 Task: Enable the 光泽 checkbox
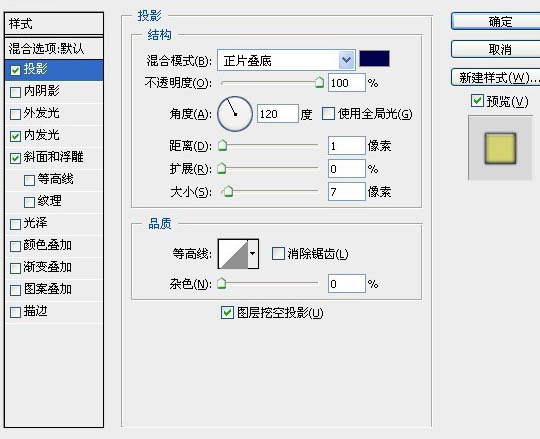coord(15,224)
